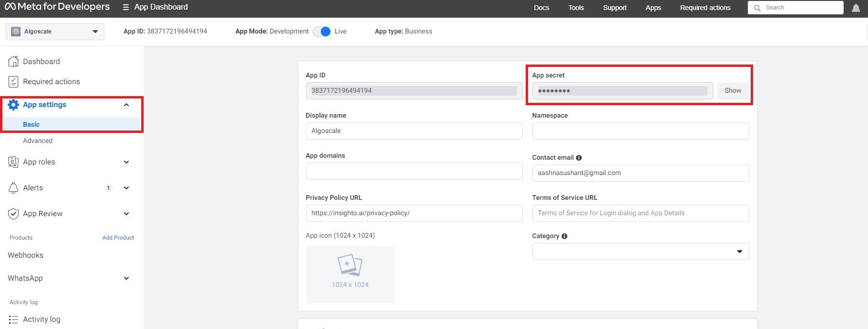Click the Alerts bell icon in sidebar
868x329 pixels.
pos(13,188)
